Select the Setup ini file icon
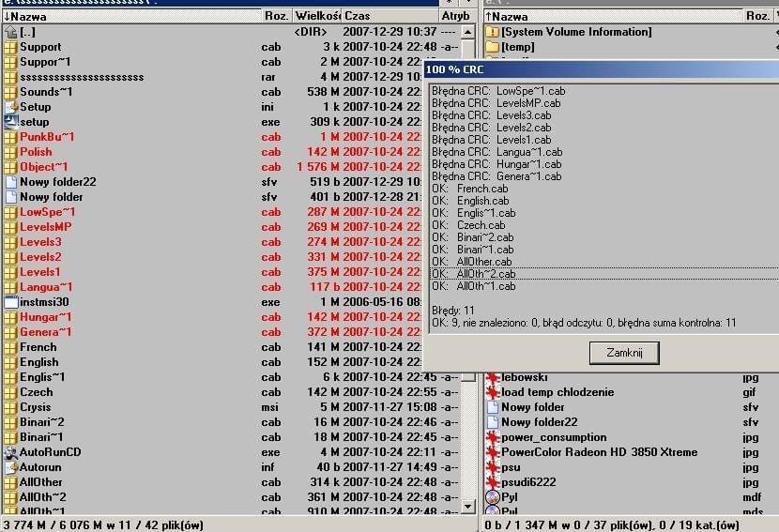Image resolution: width=779 pixels, height=532 pixels. pyautogui.click(x=11, y=107)
